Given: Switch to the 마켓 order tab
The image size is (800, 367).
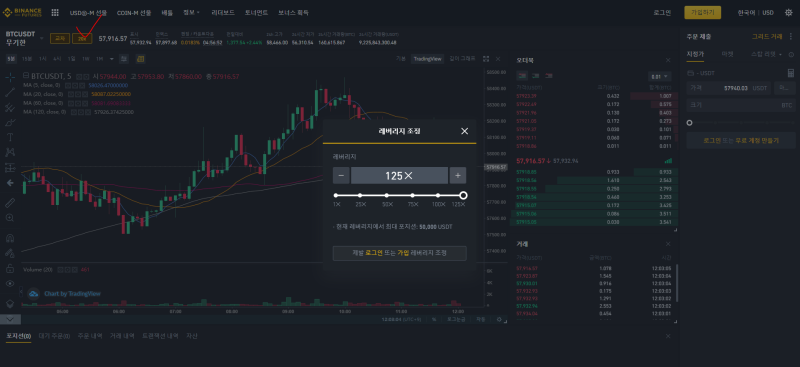Looking at the screenshot, I should tap(728, 54).
